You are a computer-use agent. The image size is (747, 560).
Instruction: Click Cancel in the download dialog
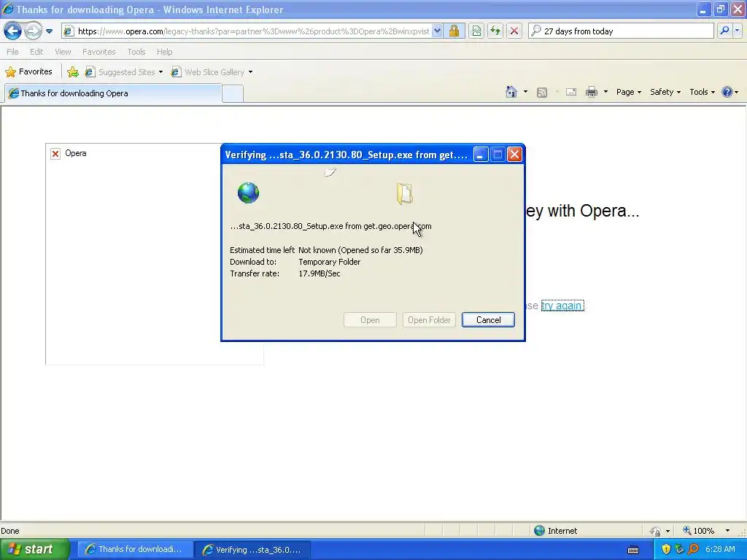click(x=488, y=320)
